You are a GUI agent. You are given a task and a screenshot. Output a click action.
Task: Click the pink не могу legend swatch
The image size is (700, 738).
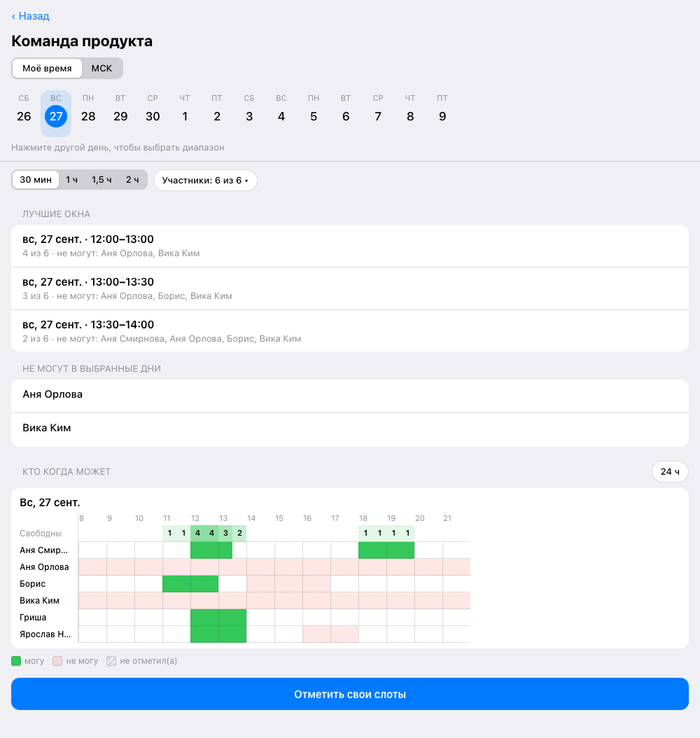[x=57, y=661]
